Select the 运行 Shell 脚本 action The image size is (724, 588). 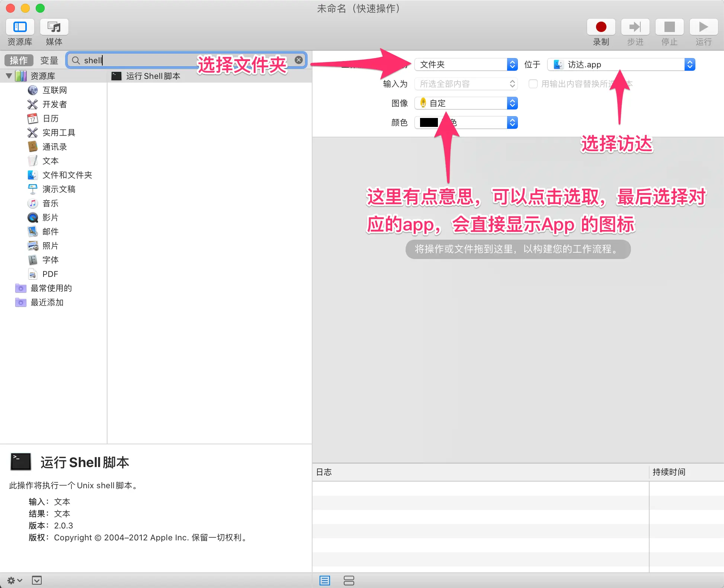pos(153,76)
